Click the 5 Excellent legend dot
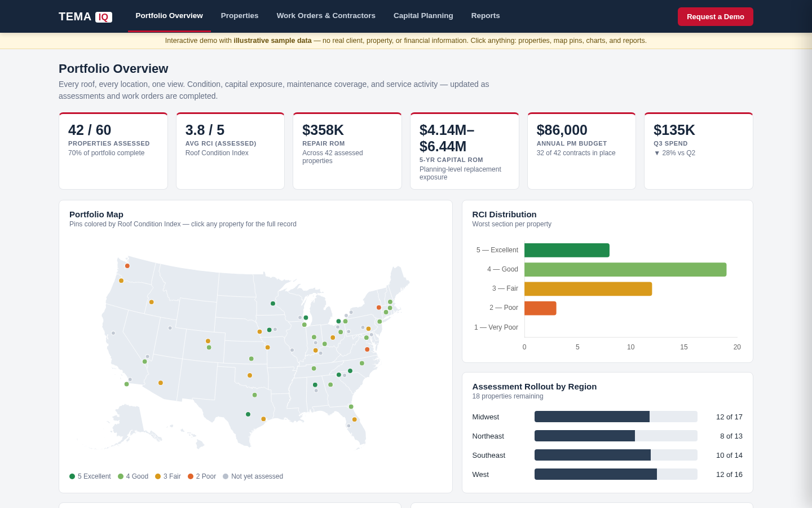 point(72,476)
